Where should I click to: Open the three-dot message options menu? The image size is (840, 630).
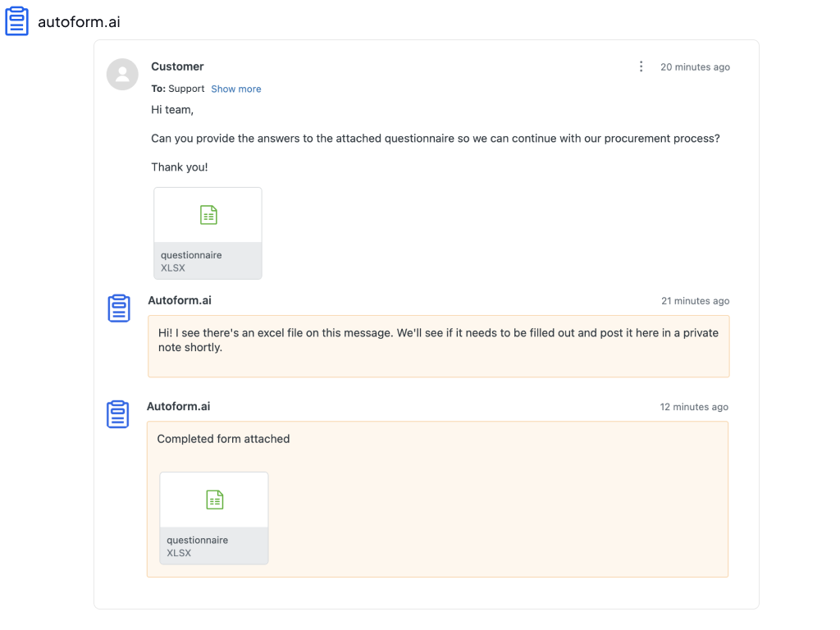[641, 66]
